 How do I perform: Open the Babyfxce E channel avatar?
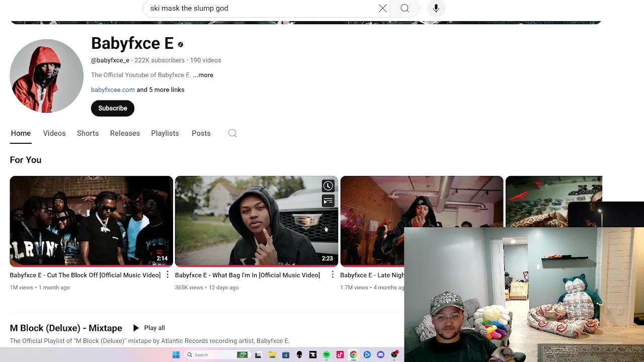coord(46,76)
